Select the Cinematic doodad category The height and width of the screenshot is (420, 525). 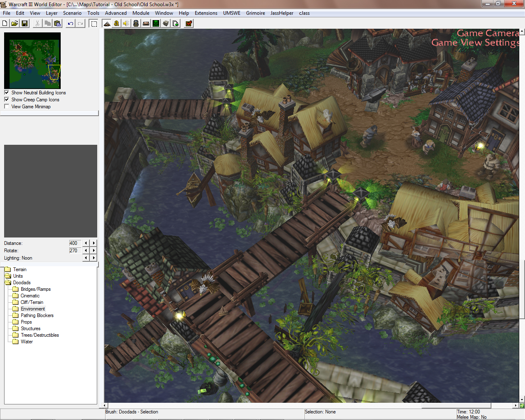30,296
